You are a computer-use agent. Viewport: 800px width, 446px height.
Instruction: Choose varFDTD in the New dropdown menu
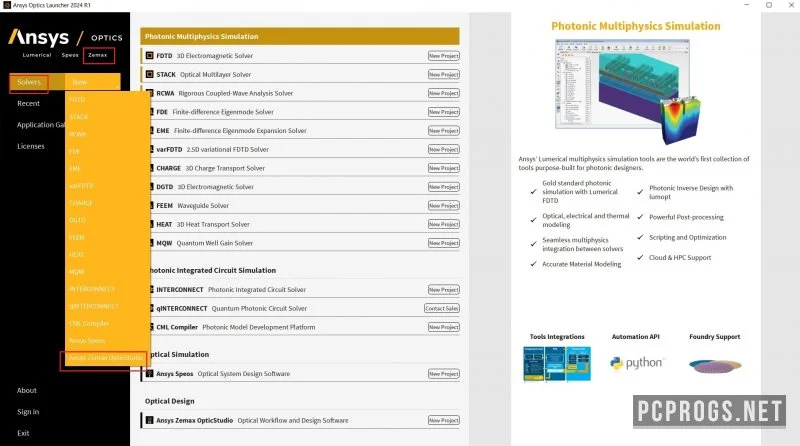[x=82, y=186]
